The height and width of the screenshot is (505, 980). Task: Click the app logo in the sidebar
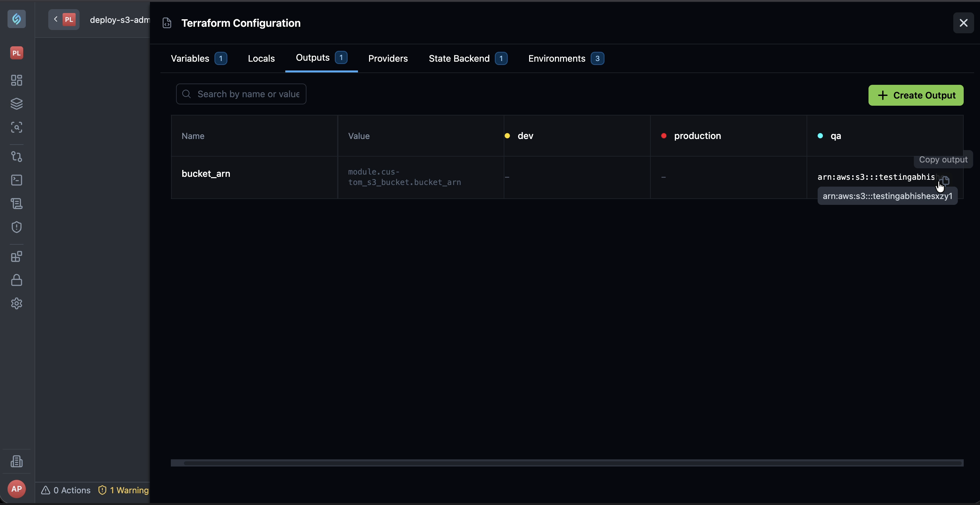click(16, 19)
